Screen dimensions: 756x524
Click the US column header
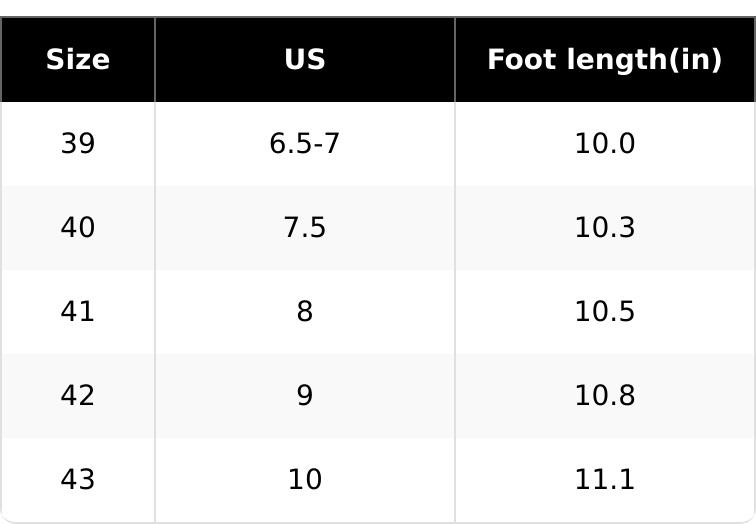pos(305,60)
